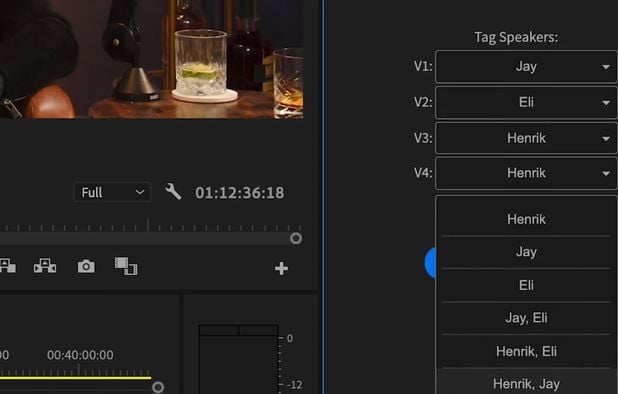Open the program monitor settings wrench

[173, 192]
